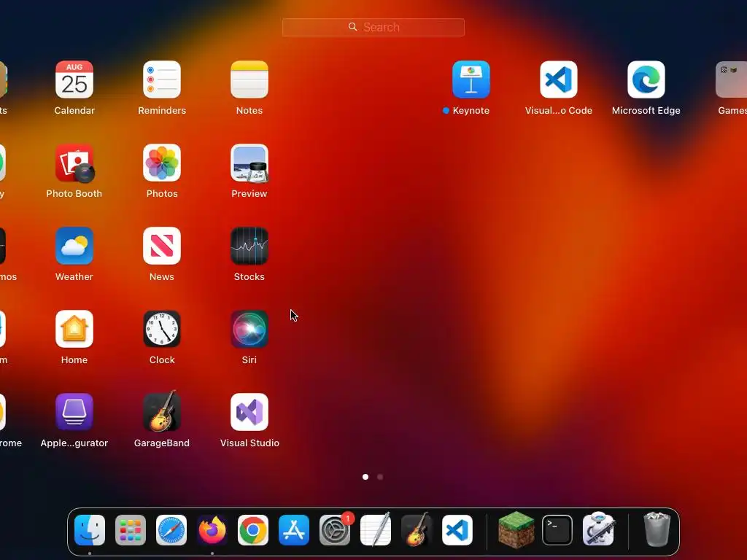Viewport: 747px width, 560px height.
Task: Open the Games folder in Launchpad
Action: [732, 79]
